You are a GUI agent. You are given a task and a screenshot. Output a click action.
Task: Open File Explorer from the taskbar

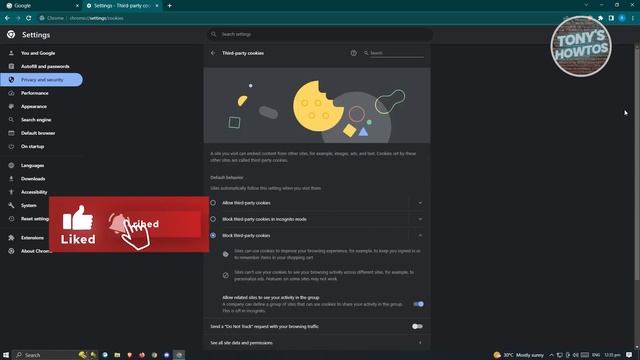tap(117, 355)
